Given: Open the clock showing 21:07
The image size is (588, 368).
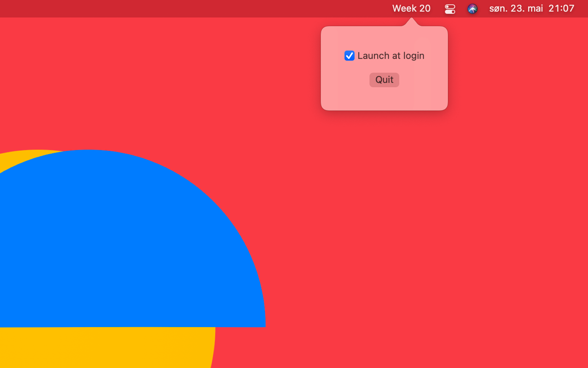Looking at the screenshot, I should 561,8.
